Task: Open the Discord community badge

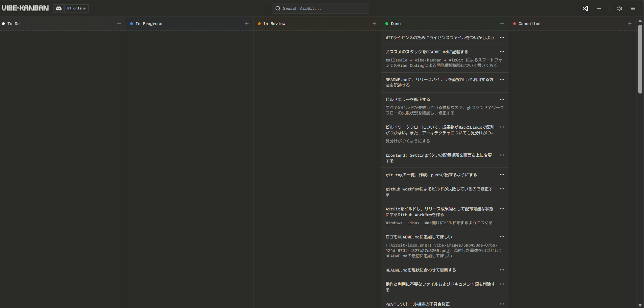Action: click(x=71, y=8)
